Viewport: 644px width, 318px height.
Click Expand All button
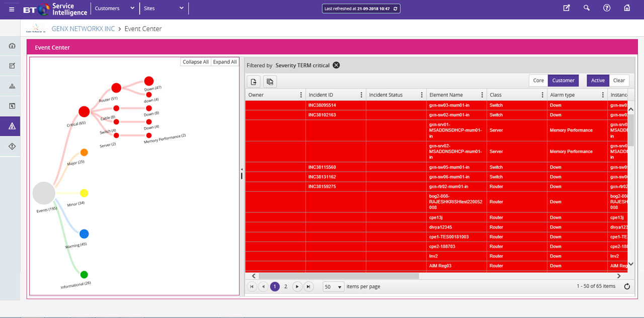pos(224,62)
